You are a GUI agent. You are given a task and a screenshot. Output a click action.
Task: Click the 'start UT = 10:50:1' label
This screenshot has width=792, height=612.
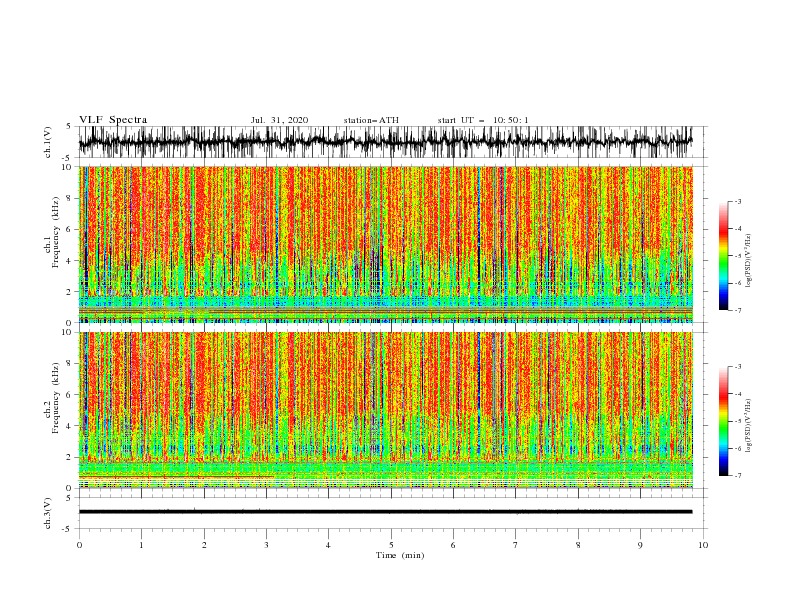(x=483, y=120)
